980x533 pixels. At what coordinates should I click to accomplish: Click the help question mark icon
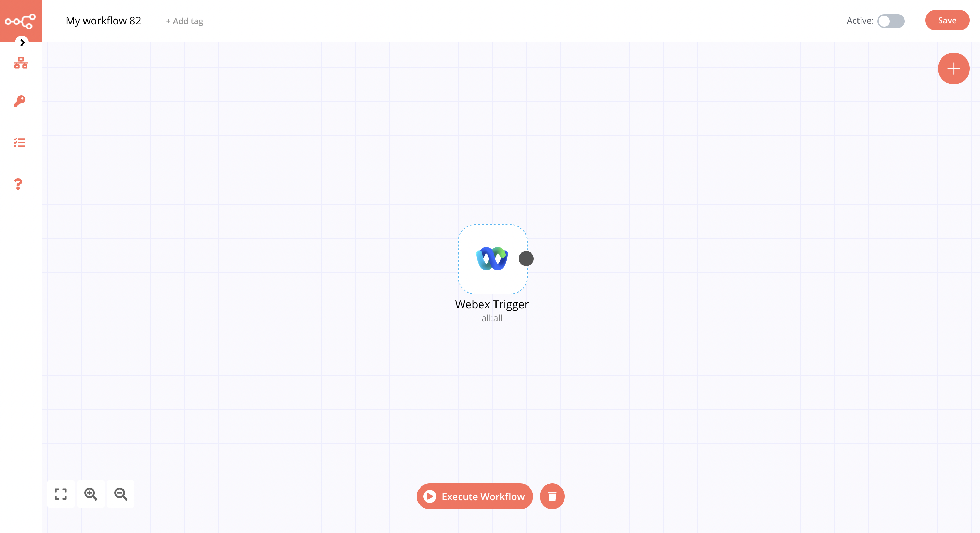pyautogui.click(x=18, y=184)
